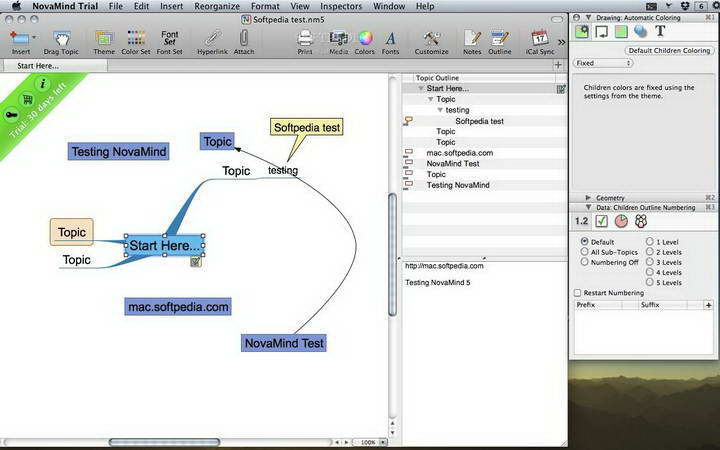The width and height of the screenshot is (720, 450).
Task: Show more toolbar items chevron
Action: click(x=562, y=42)
